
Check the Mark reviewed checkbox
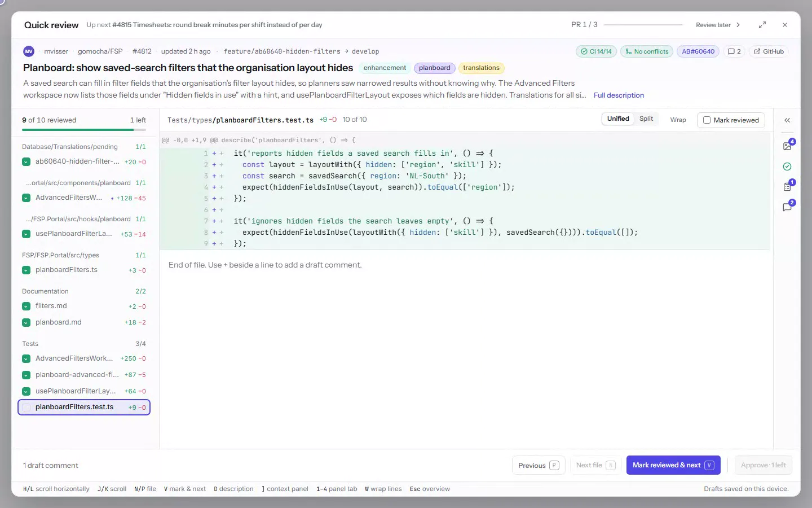click(x=707, y=120)
